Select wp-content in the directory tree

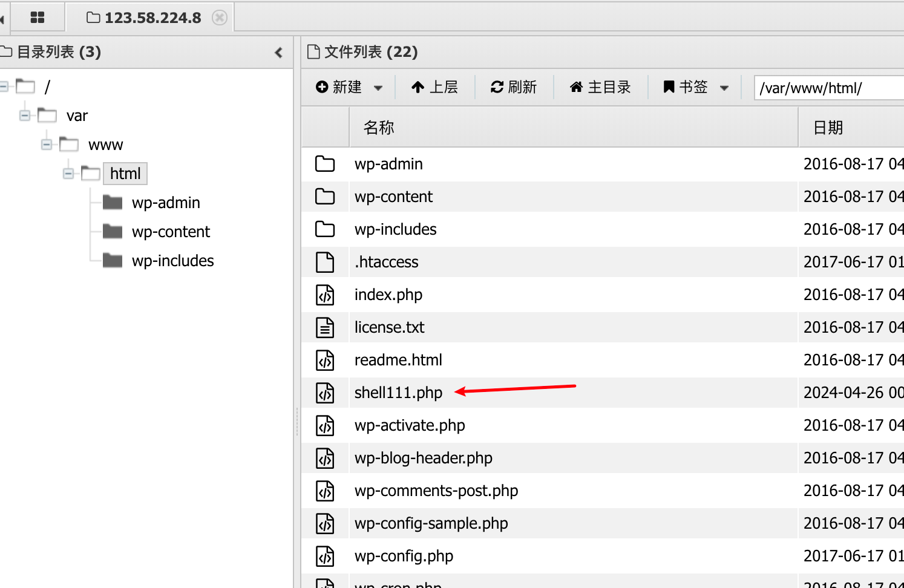(171, 232)
